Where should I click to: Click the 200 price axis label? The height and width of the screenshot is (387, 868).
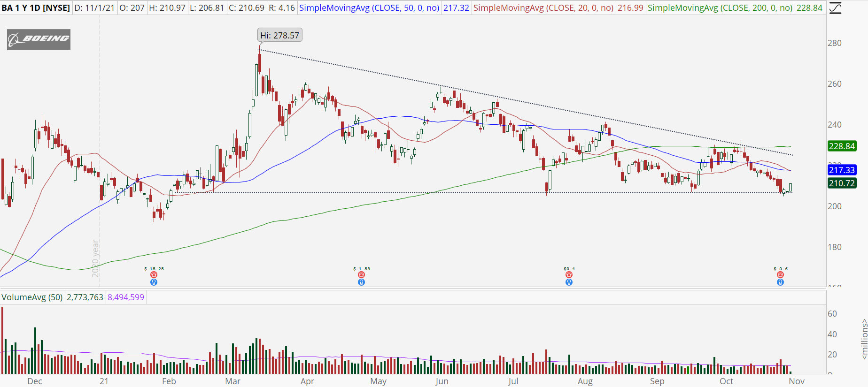click(835, 206)
